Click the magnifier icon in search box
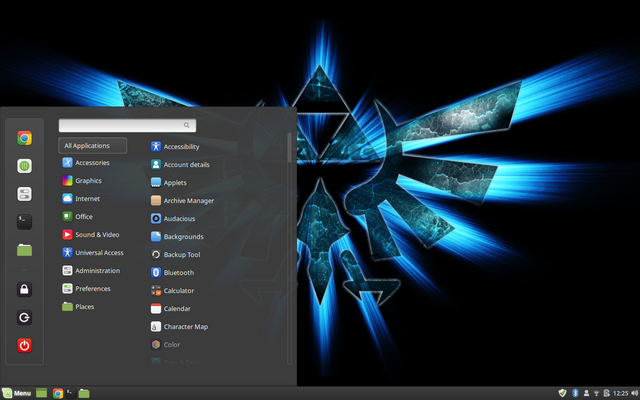 tap(187, 125)
